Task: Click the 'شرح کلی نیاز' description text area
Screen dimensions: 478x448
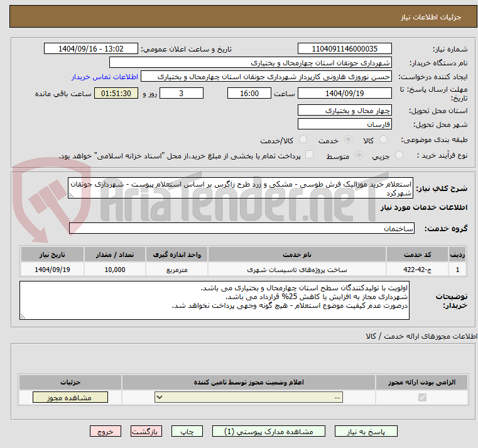Action: (241, 188)
